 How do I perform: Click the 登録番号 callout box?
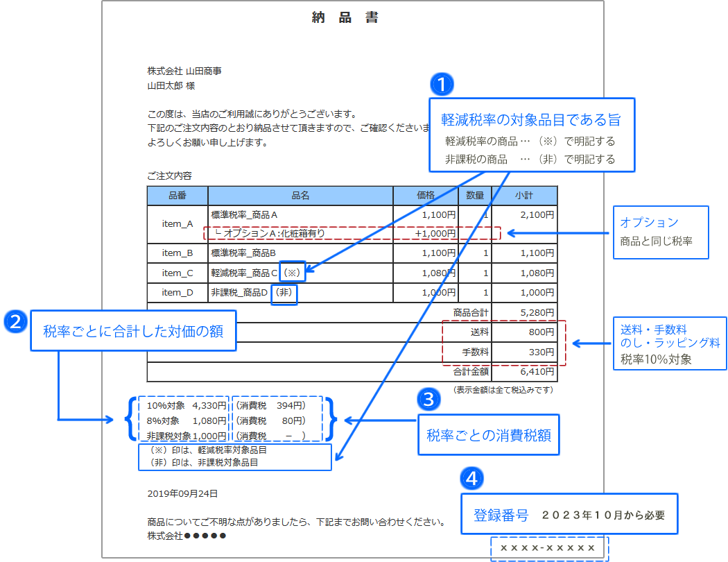(569, 514)
